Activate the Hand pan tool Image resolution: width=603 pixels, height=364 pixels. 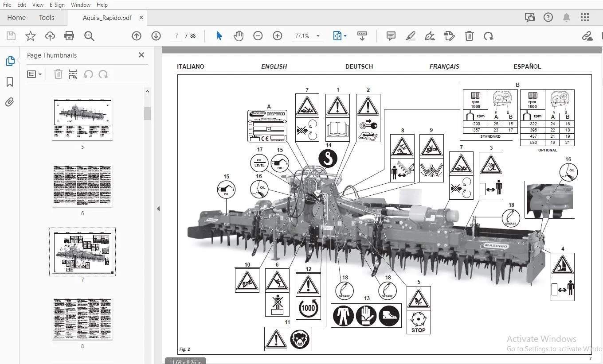(239, 36)
